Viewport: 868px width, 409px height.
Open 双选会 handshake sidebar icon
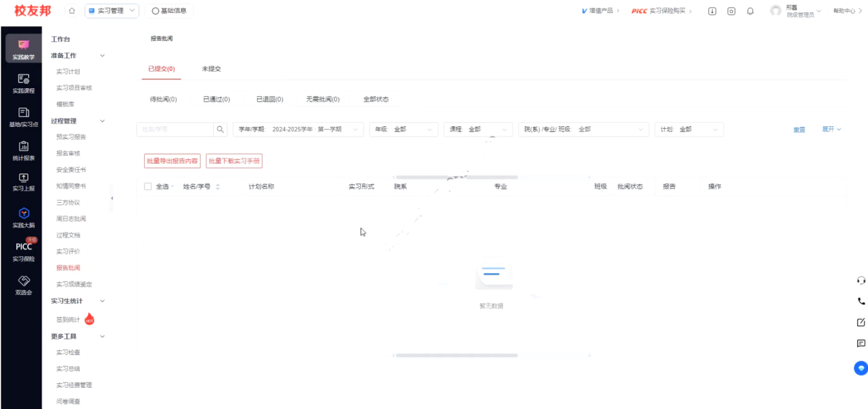(24, 285)
